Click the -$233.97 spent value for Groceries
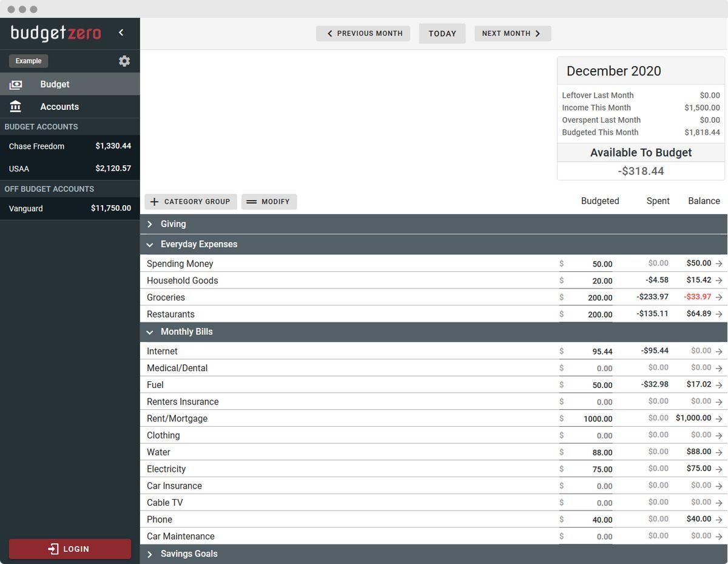728x564 pixels. pos(652,297)
